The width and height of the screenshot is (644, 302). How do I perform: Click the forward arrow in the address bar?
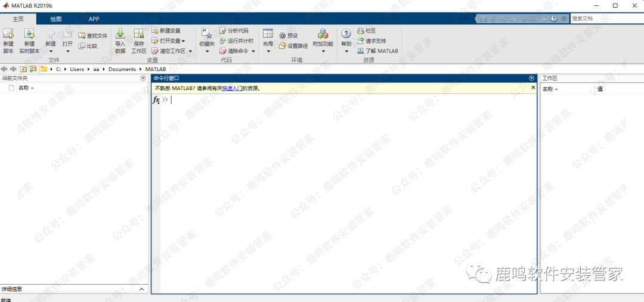click(13, 69)
